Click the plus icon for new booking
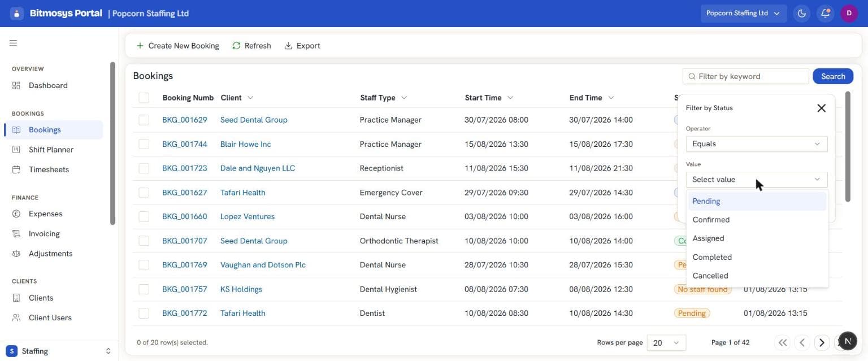This screenshot has height=361, width=868. pyautogui.click(x=140, y=46)
